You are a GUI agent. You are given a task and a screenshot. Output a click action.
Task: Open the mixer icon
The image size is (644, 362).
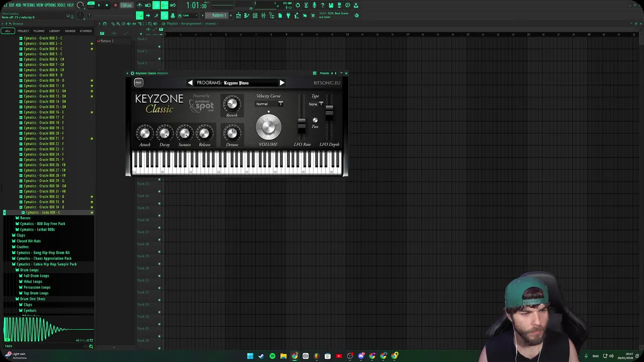click(263, 15)
